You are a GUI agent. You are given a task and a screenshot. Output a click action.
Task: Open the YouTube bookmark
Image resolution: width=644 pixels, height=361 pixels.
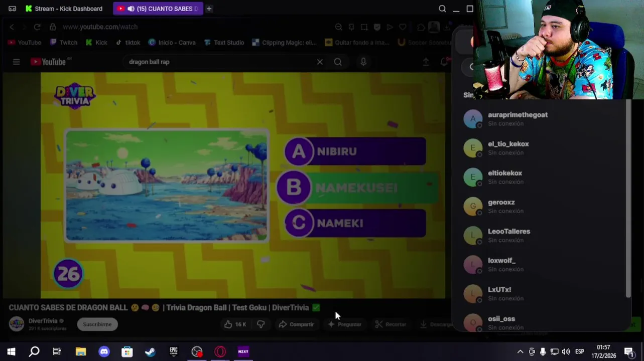(25, 43)
